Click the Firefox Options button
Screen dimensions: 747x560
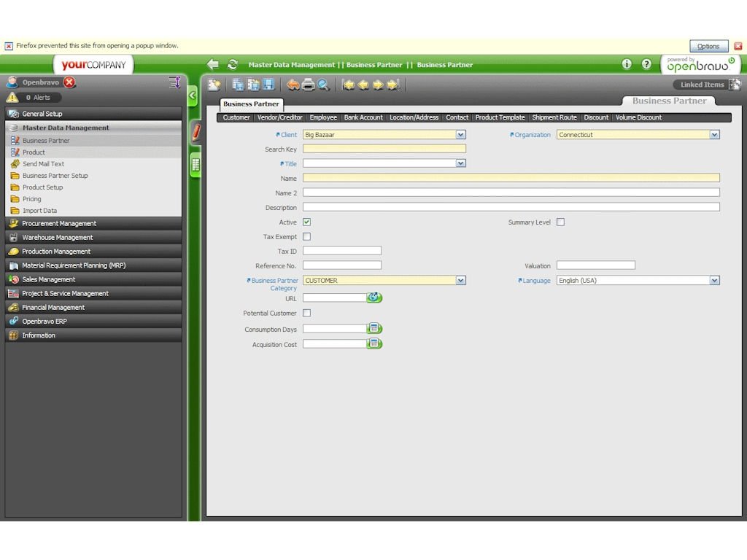pyautogui.click(x=708, y=46)
